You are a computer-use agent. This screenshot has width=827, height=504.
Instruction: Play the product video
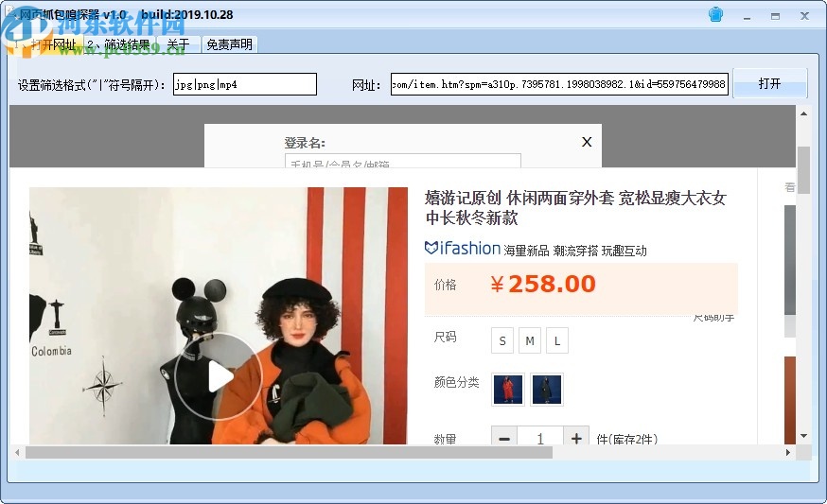click(x=219, y=376)
